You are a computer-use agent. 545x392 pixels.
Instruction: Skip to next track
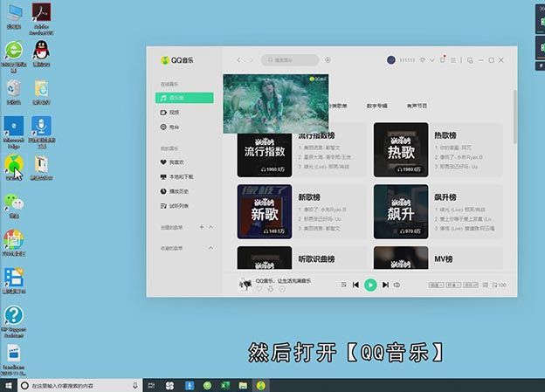[385, 285]
